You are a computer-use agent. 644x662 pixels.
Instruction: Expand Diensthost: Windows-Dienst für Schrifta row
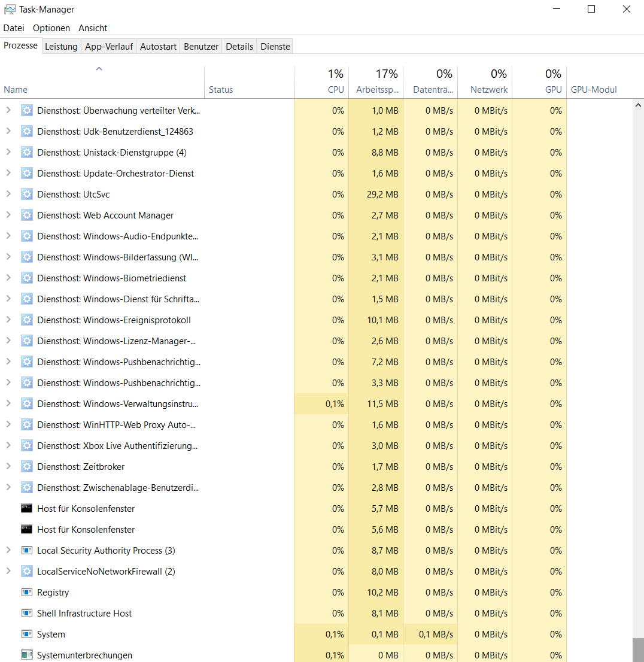[x=8, y=299]
